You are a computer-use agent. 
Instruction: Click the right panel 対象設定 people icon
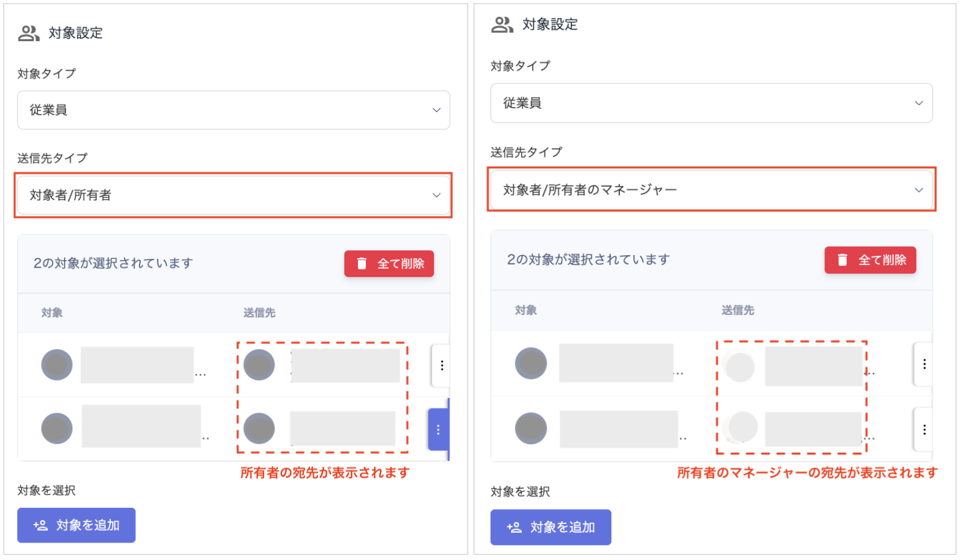point(502,25)
